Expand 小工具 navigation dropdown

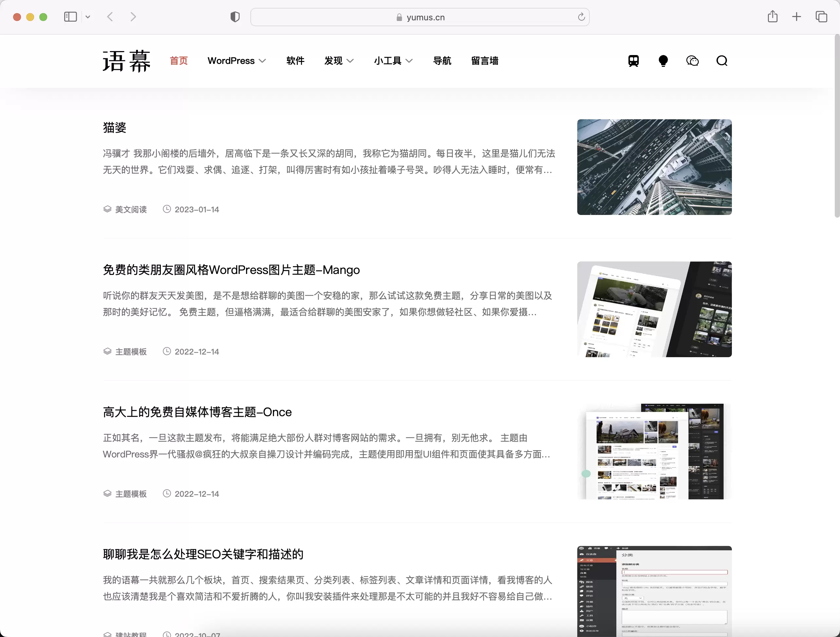pos(393,61)
